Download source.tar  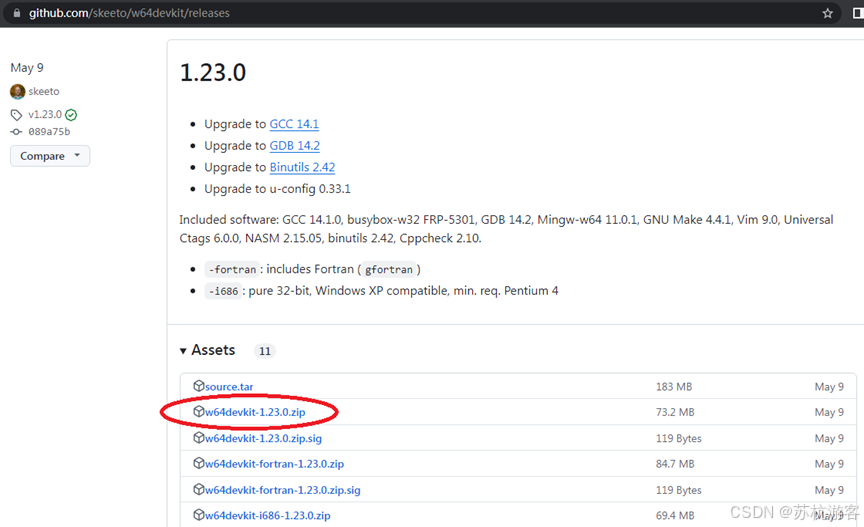[x=229, y=387]
